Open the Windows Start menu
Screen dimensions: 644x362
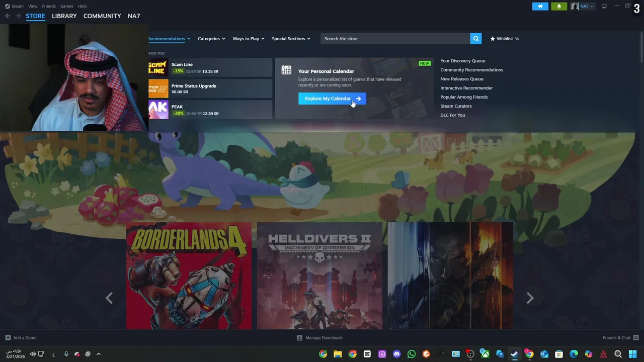tap(632, 354)
